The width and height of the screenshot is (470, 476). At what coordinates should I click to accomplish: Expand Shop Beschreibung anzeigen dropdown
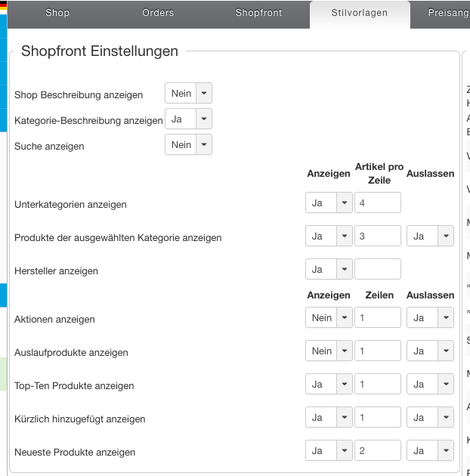(188, 94)
